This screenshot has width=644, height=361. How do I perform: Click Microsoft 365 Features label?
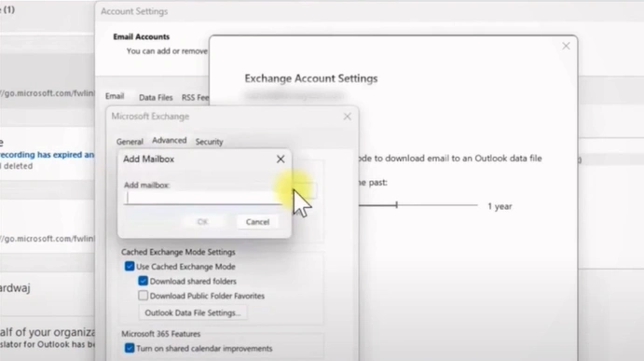[x=161, y=334]
